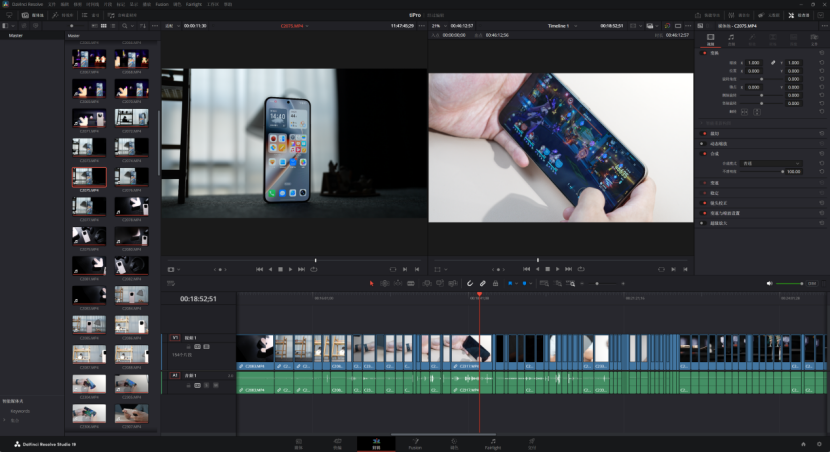
Task: Switch to the Fairlight page tab
Action: pos(493,443)
